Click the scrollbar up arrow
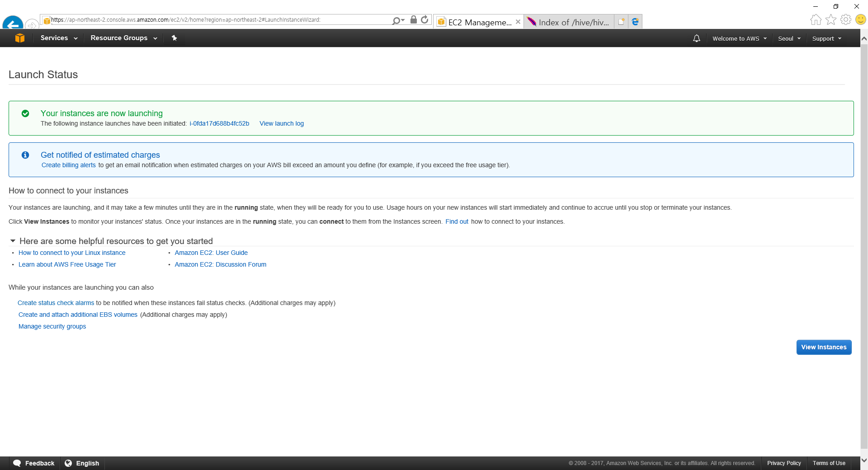 (864, 39)
